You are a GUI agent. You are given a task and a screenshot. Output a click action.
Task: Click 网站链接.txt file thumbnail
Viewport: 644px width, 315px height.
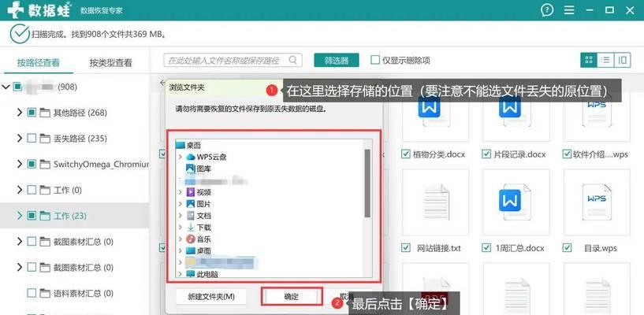(435, 202)
